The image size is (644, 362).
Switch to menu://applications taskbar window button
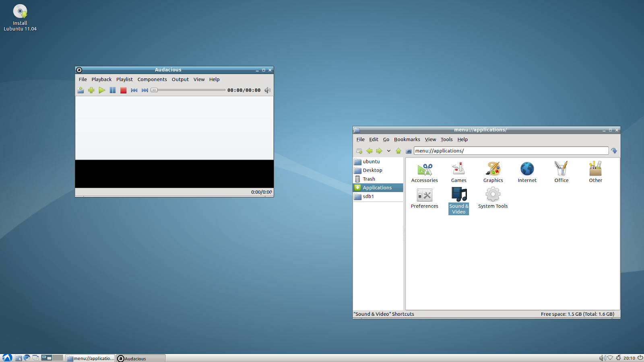pos(90,358)
